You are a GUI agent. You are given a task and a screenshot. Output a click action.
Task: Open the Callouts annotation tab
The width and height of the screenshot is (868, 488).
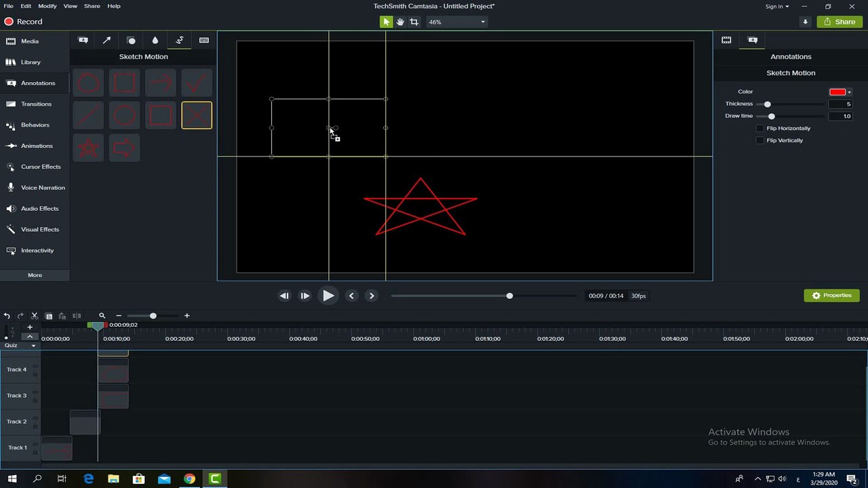(x=83, y=41)
